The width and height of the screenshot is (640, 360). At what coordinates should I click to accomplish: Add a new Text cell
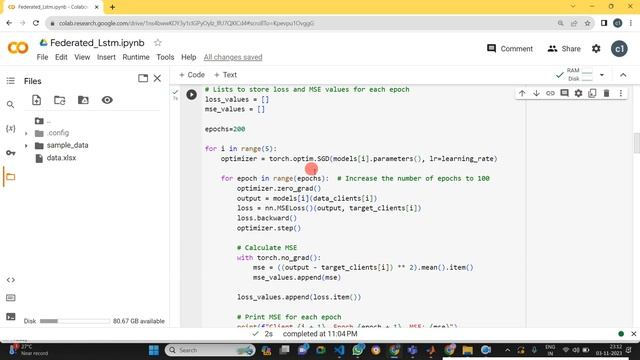pyautogui.click(x=225, y=75)
